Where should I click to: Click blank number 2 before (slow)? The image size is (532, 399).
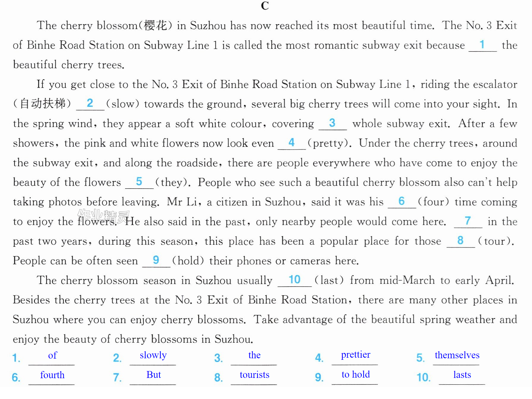90,104
